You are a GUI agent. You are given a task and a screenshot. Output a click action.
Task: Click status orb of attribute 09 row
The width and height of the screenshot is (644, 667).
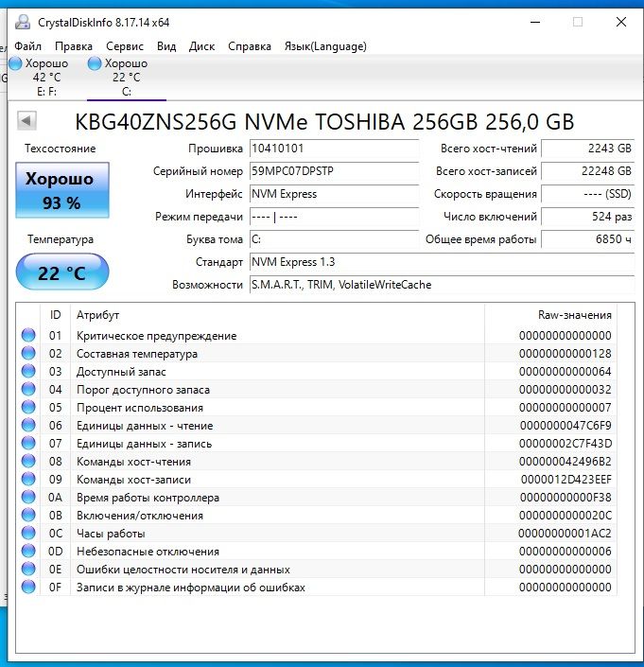pyautogui.click(x=28, y=479)
